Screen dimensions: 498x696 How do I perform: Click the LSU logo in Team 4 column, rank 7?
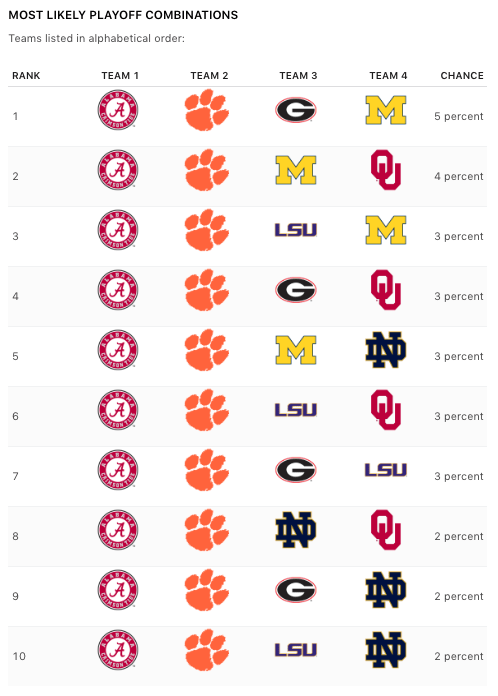pos(386,470)
